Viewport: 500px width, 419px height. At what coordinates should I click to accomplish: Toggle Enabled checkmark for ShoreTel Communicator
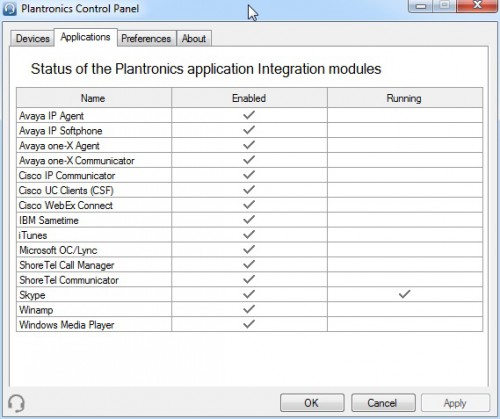249,279
